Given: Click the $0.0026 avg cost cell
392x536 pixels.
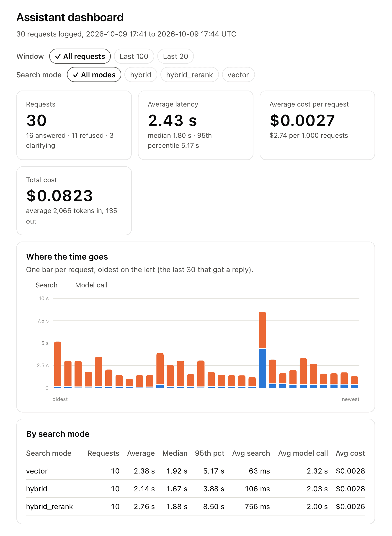Looking at the screenshot, I should click(350, 507).
